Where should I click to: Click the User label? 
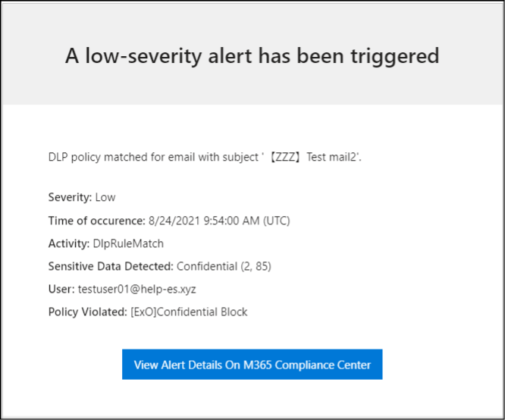click(x=61, y=290)
